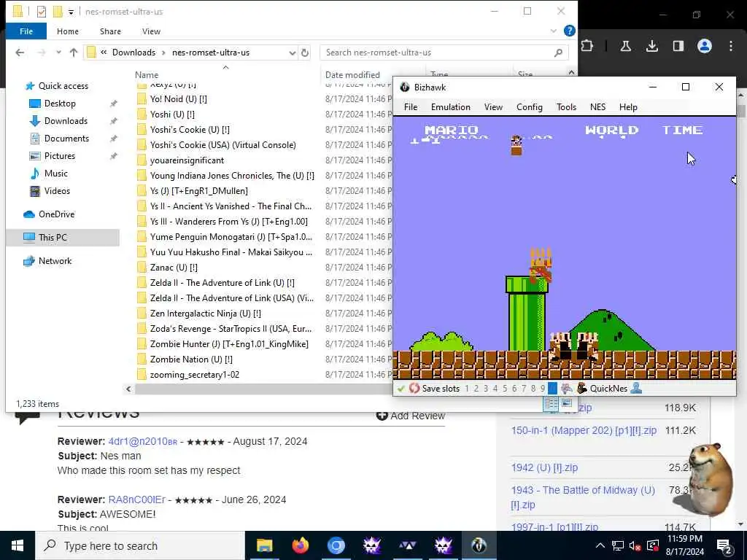Image resolution: width=747 pixels, height=560 pixels.
Task: Download 1942 (U) [!].zip link
Action: coord(544,467)
